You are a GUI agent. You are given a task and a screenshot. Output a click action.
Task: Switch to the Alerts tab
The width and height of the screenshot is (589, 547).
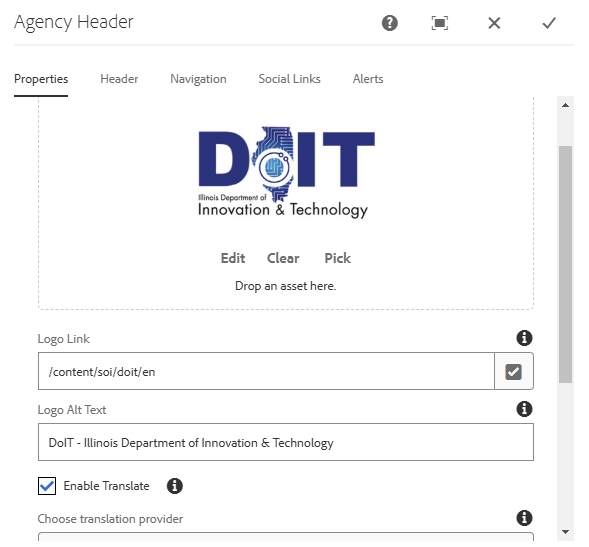[x=368, y=79]
